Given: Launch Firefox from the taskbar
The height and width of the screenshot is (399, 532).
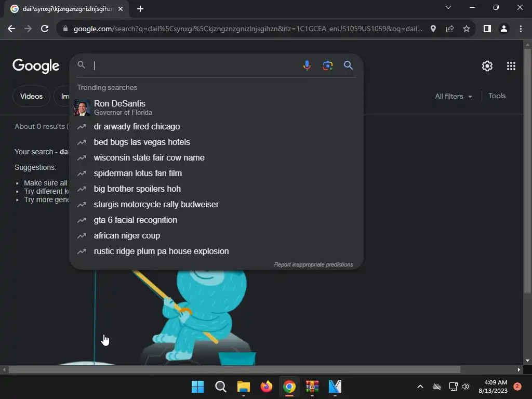Looking at the screenshot, I should click(x=267, y=387).
